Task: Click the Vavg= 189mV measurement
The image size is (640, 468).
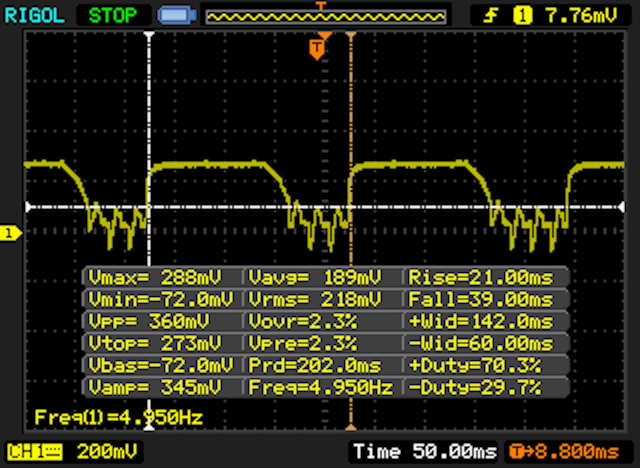Action: click(315, 277)
